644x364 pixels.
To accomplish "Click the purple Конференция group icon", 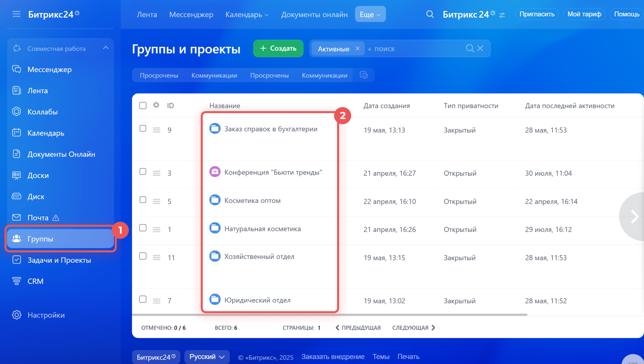I will tap(215, 172).
